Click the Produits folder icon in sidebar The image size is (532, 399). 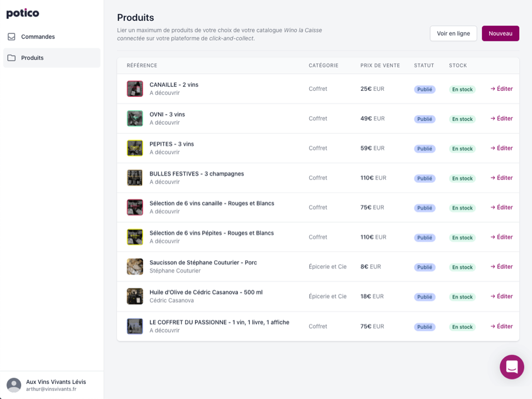coord(11,58)
